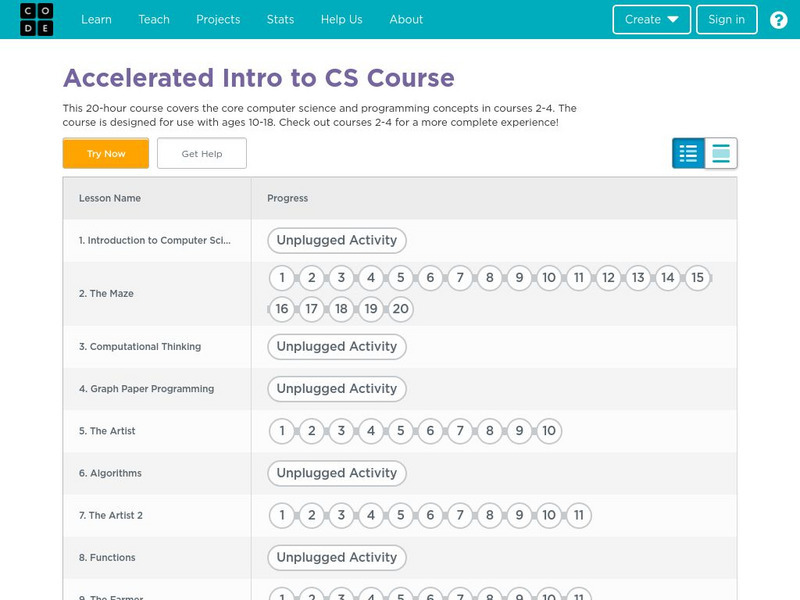The height and width of the screenshot is (600, 800).
Task: Open The Artist level 10 bubble
Action: tap(548, 431)
